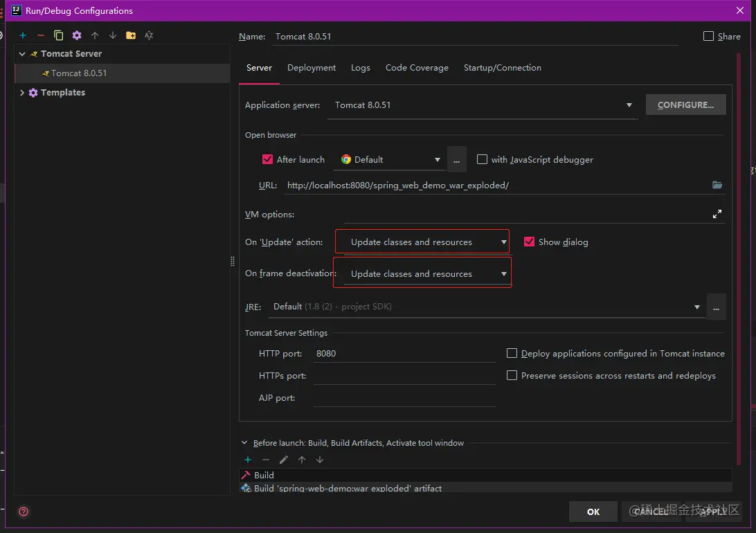
Task: Move configuration up in list
Action: pos(94,35)
